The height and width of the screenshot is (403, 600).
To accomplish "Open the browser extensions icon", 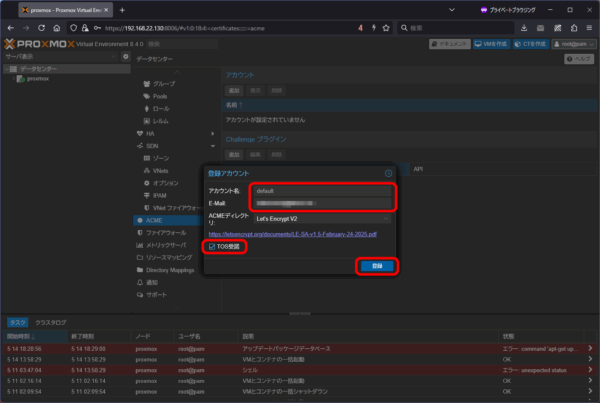I will click(574, 28).
